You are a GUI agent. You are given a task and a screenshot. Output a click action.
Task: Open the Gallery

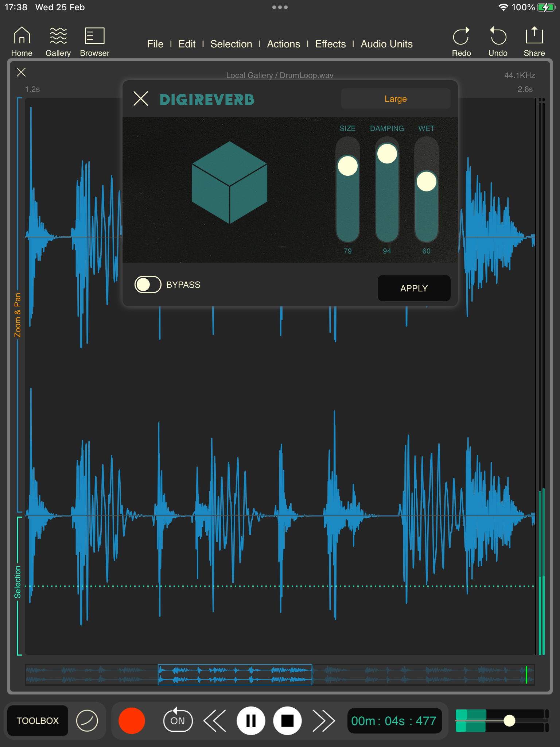[58, 42]
